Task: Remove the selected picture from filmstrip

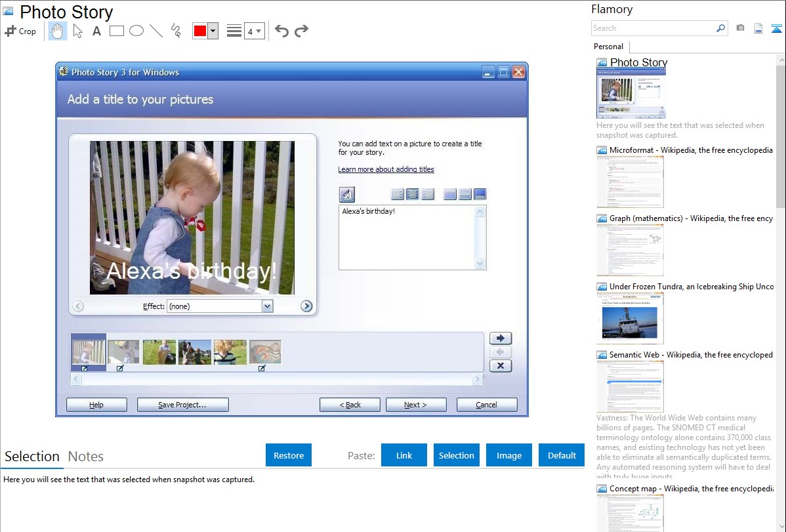Action: [501, 366]
